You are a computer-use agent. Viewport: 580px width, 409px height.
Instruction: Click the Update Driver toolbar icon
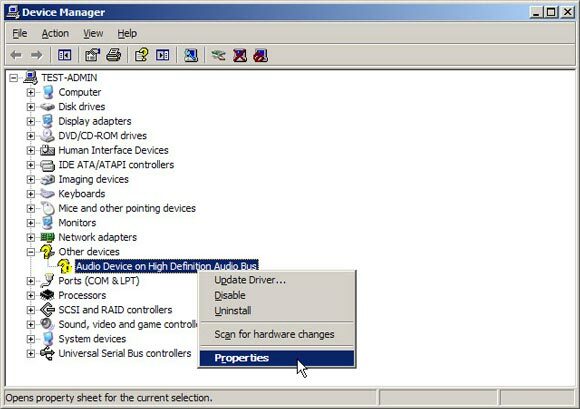point(219,55)
